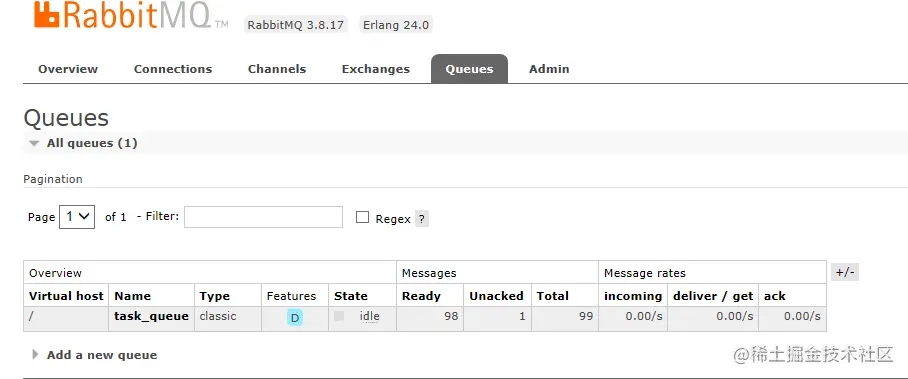The width and height of the screenshot is (908, 379).
Task: Open the task_queue queue link
Action: pos(151,316)
